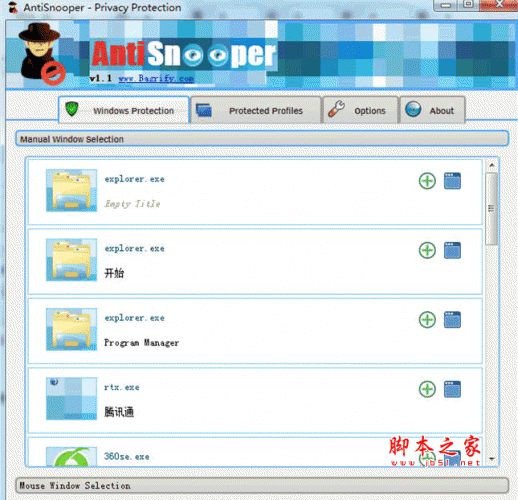Select explorer.exe text above Program Manager
The height and width of the screenshot is (500, 518).
coord(134,318)
